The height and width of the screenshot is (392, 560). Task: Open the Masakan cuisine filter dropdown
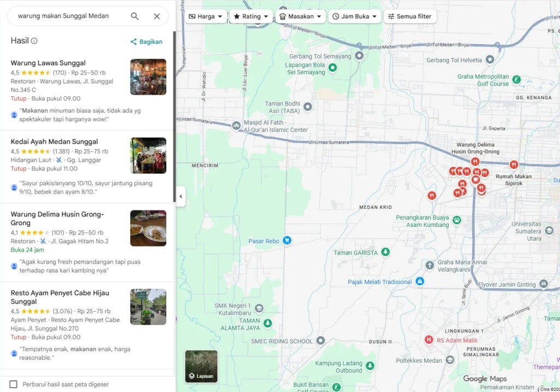click(300, 16)
